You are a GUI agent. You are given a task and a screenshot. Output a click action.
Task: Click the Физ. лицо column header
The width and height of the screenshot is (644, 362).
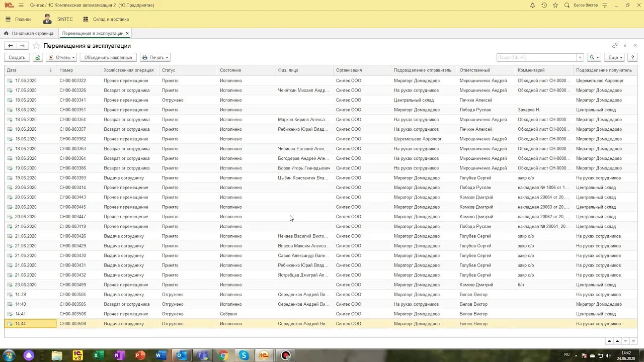click(x=304, y=70)
